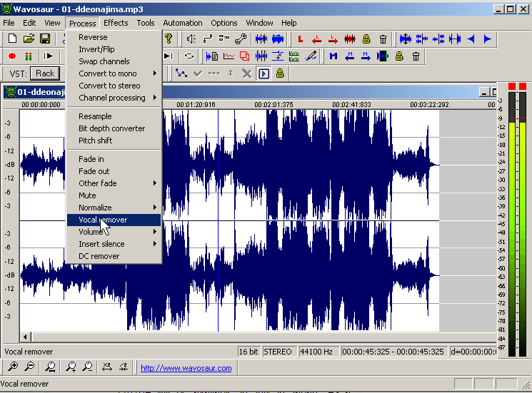Click the red L loop marker icon

(300, 39)
